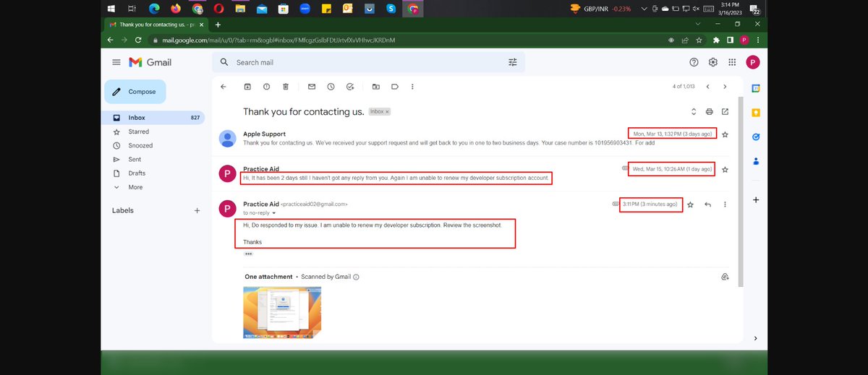Expand the collapsed Practice Aid message
This screenshot has height=375, width=868.
(x=477, y=173)
